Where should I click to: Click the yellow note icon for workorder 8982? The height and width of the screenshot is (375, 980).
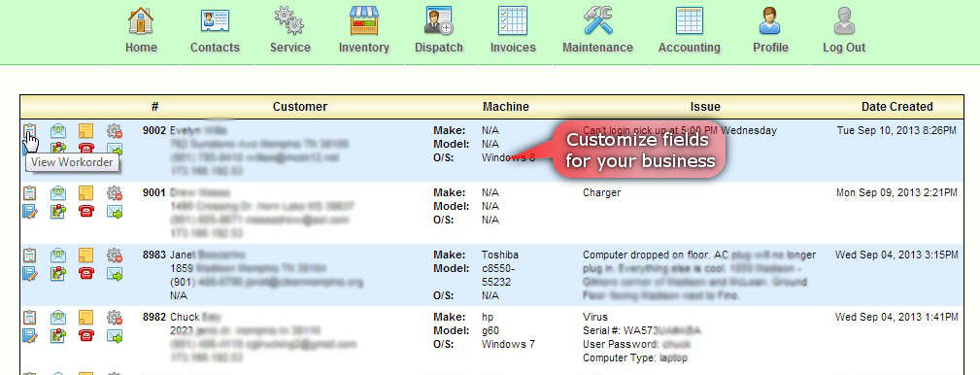tap(86, 318)
